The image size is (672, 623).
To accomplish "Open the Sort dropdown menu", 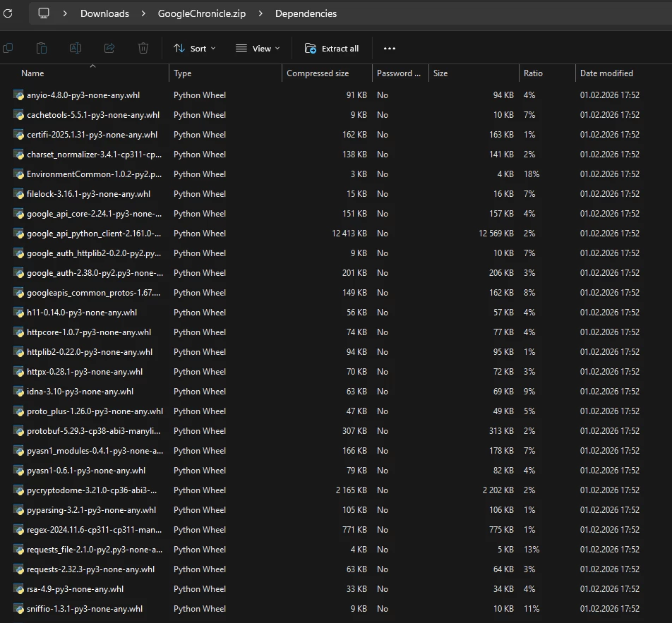I will tap(195, 49).
